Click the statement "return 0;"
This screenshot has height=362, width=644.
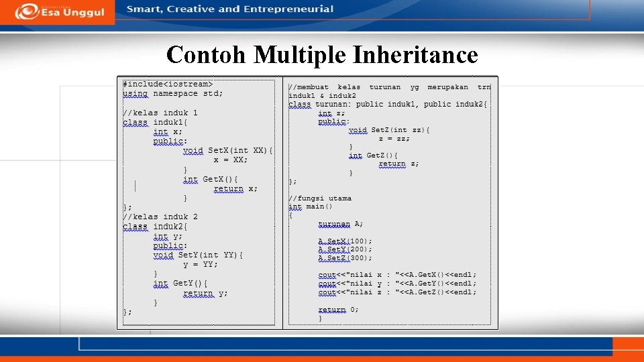[338, 310]
